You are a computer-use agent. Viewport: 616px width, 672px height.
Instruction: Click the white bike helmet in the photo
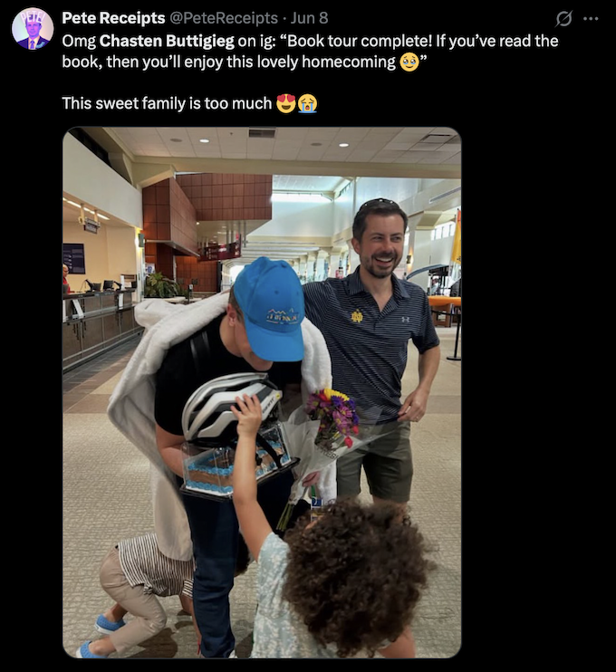click(x=229, y=408)
